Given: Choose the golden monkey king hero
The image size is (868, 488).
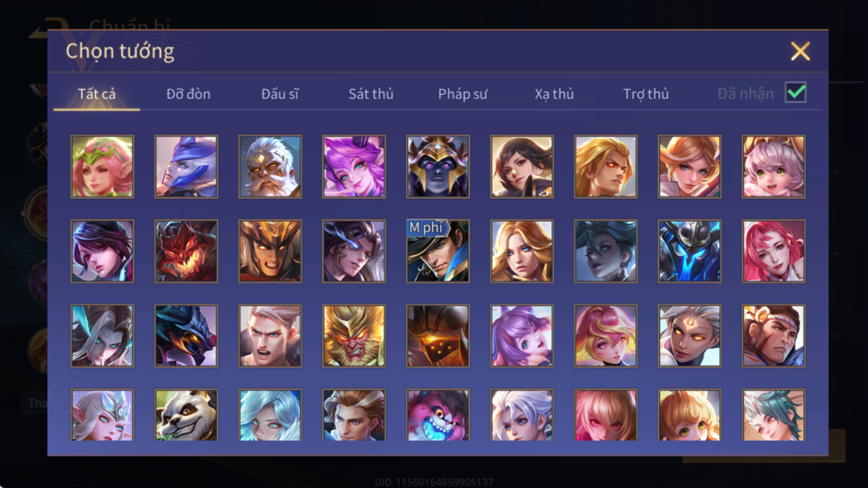Looking at the screenshot, I should [x=354, y=335].
